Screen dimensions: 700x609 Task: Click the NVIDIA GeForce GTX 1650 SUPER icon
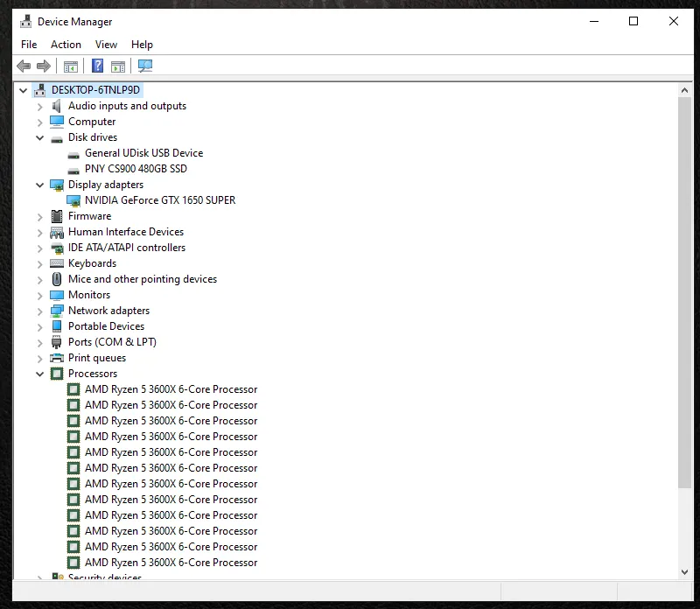point(73,200)
